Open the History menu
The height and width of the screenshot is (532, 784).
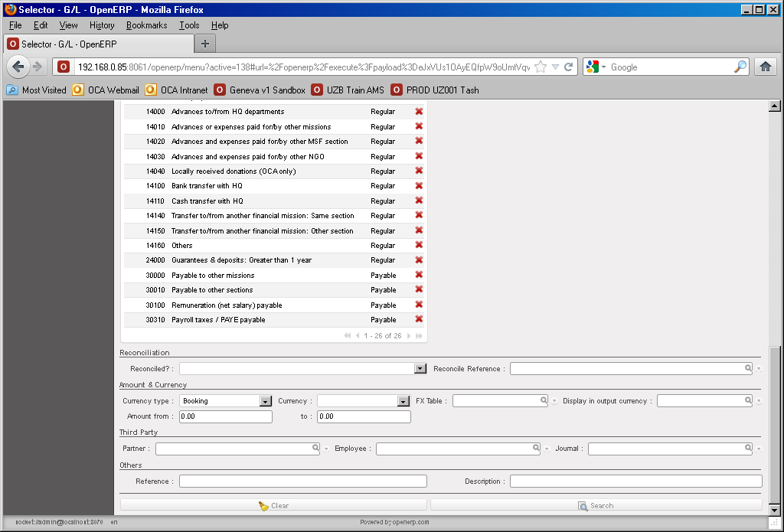[x=101, y=25]
